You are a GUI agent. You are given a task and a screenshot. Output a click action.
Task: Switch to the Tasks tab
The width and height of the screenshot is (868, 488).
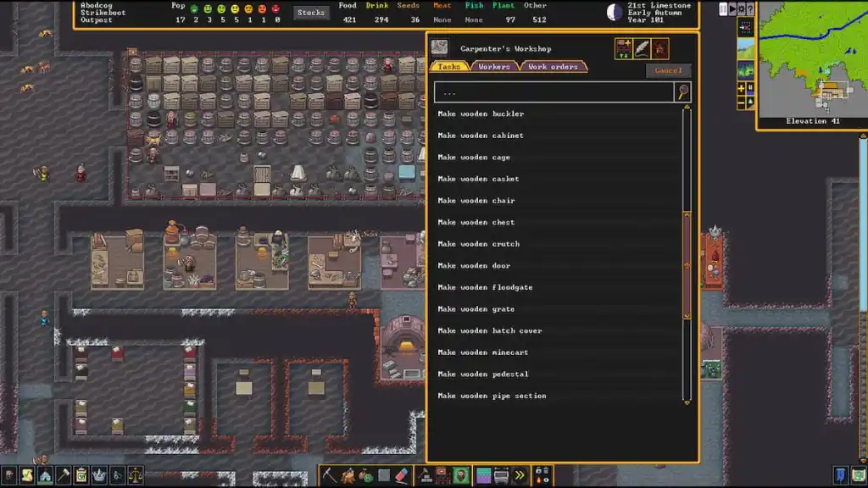pos(449,66)
